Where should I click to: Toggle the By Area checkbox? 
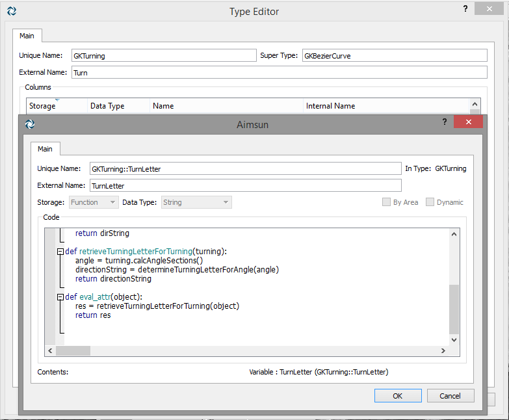click(x=386, y=202)
